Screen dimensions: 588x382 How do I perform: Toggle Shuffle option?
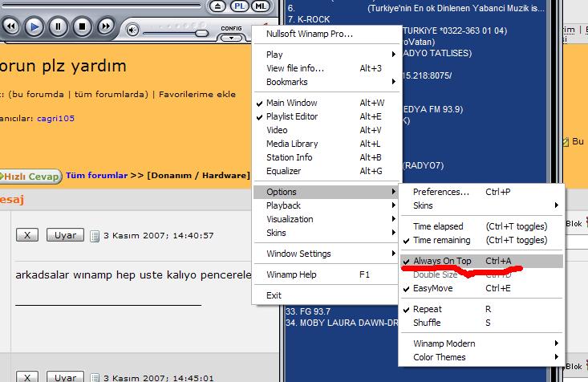(482, 323)
